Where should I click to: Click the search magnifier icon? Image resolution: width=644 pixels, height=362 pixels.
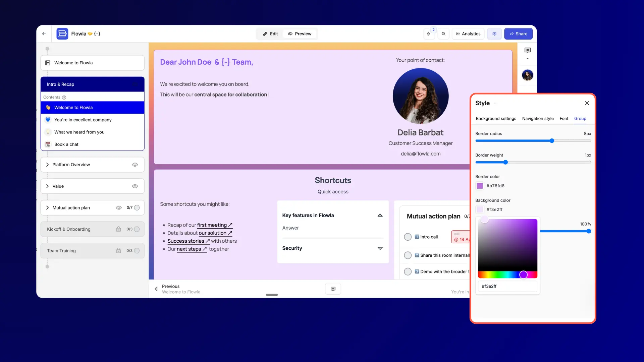[443, 34]
